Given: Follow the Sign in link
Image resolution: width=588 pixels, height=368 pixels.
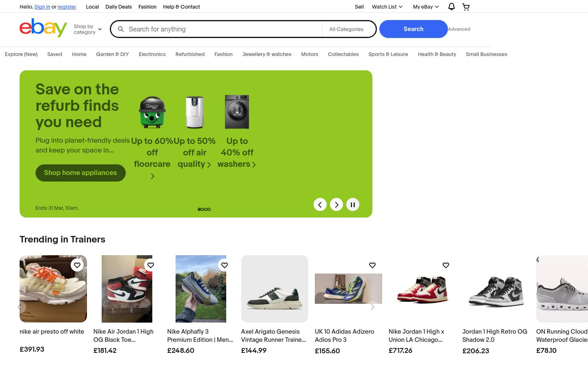Looking at the screenshot, I should point(42,7).
